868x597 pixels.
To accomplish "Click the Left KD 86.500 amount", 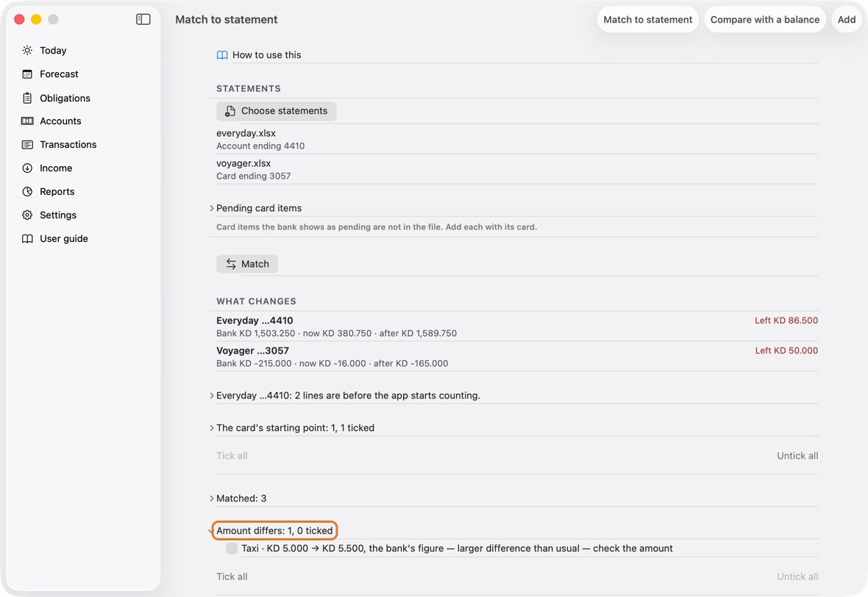I will [x=786, y=321].
